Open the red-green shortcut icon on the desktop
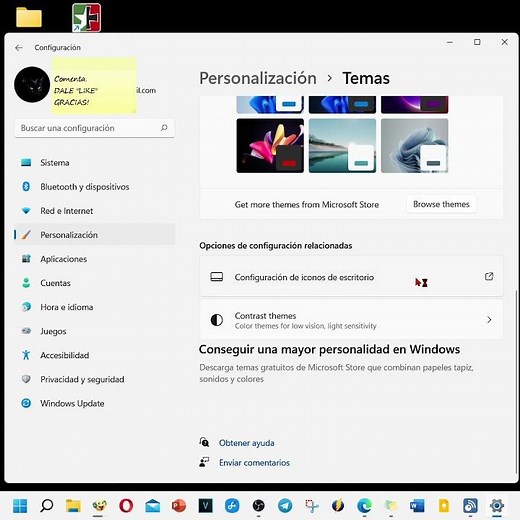Viewport: 520px width, 520px height. click(86, 18)
